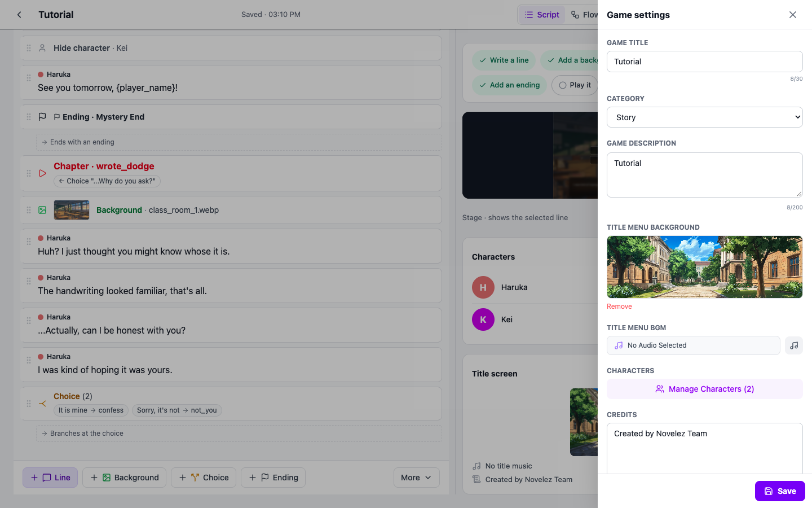Screen dimensions: 812x508
Task: Click drag handle beside Chapter wrote_dodge
Action: [x=29, y=173]
